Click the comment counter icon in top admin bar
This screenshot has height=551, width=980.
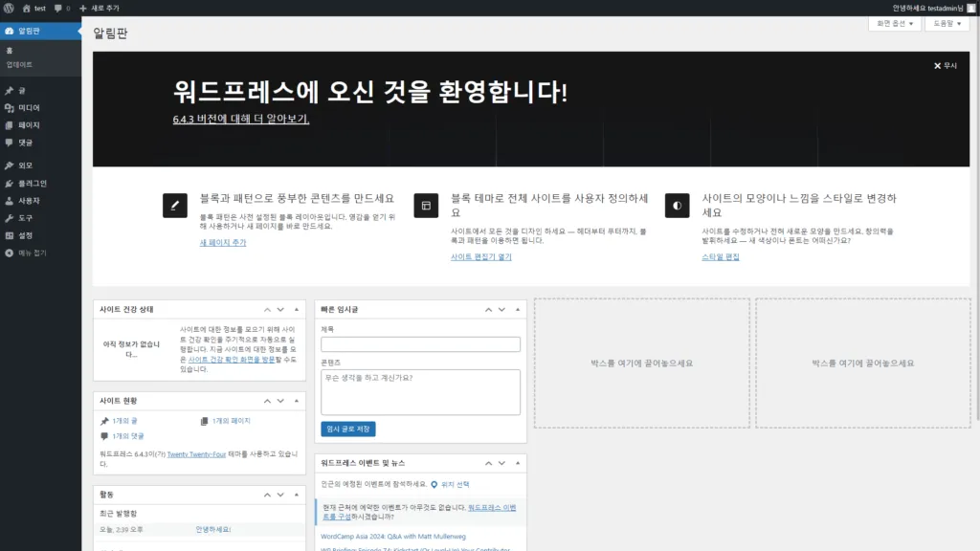coord(56,8)
